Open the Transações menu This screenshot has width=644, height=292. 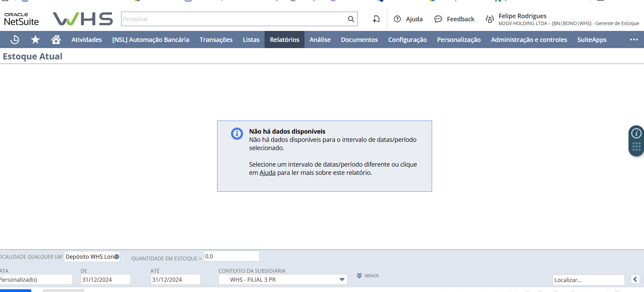point(216,40)
